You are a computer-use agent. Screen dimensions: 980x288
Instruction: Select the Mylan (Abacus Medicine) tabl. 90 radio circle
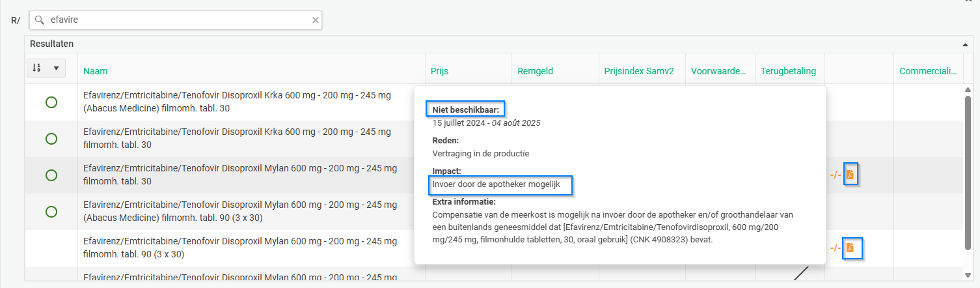pos(51,212)
